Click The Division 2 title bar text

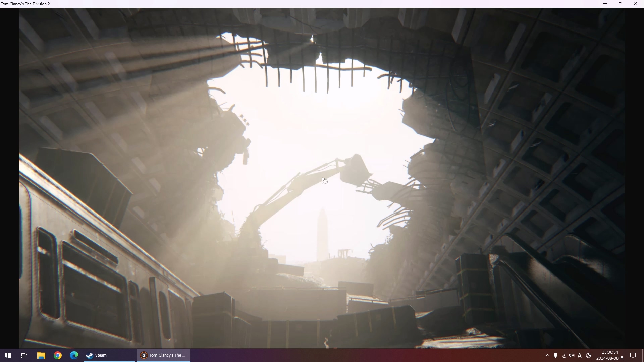26,4
